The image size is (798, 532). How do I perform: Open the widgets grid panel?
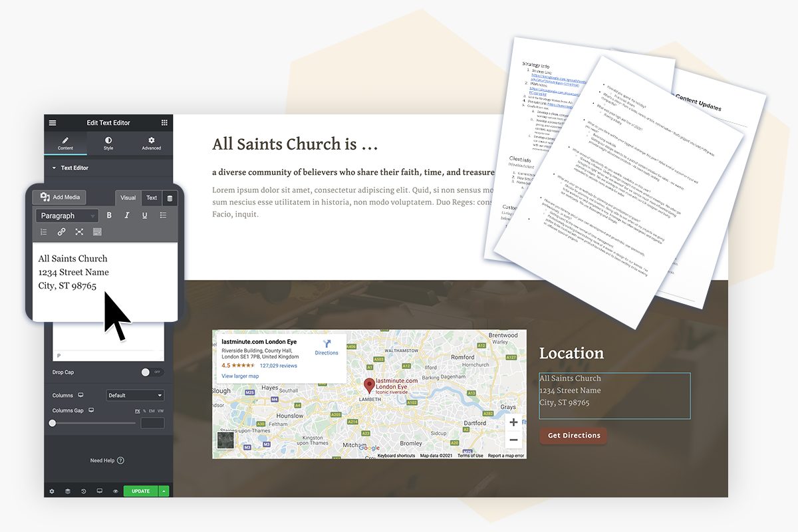(164, 123)
